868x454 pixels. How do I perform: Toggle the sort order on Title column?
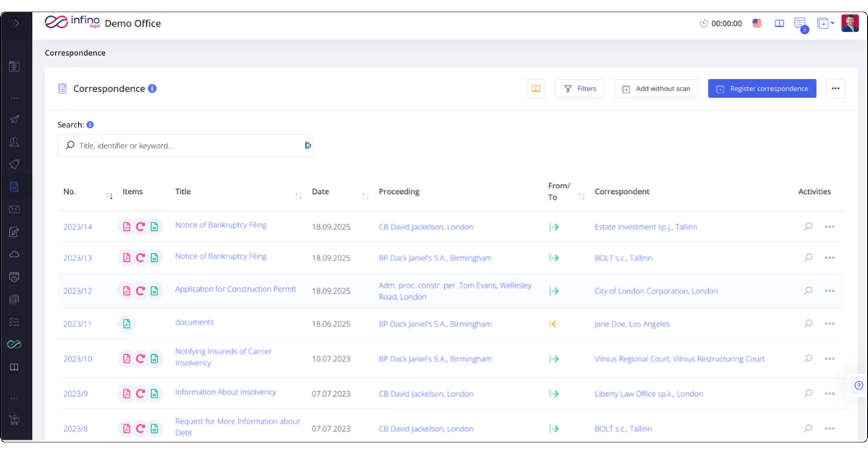[x=299, y=196]
